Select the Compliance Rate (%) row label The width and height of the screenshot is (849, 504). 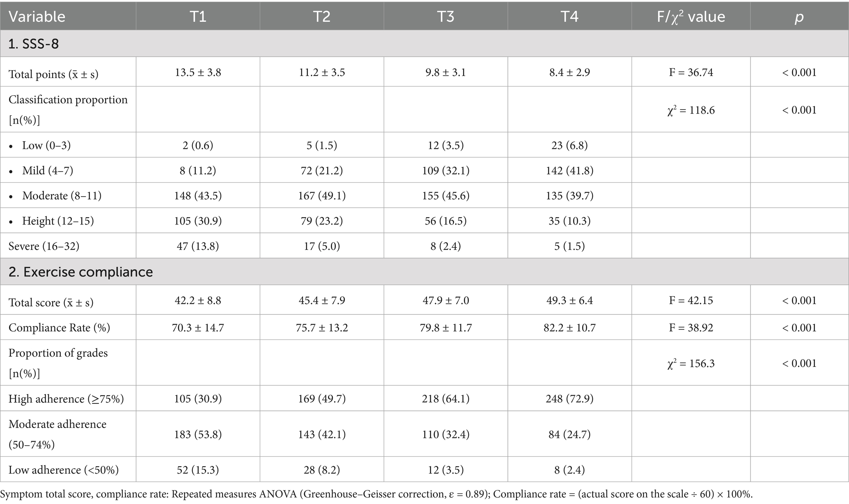[x=59, y=328]
